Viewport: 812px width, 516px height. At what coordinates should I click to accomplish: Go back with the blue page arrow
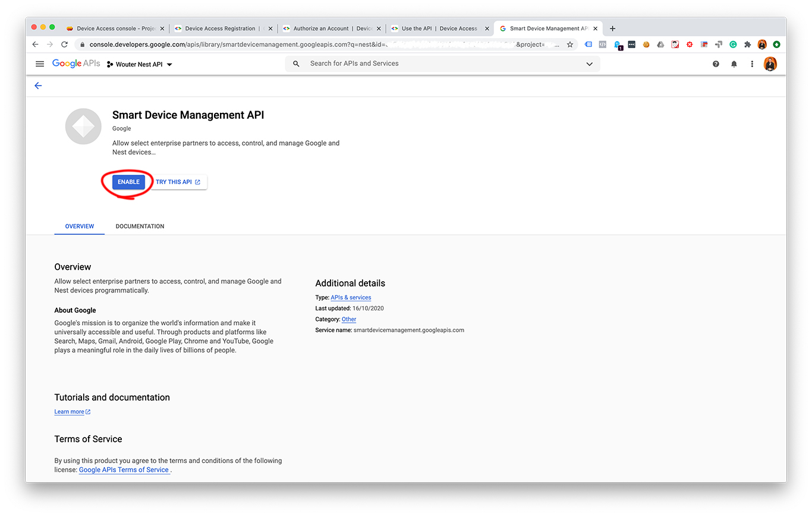point(38,86)
